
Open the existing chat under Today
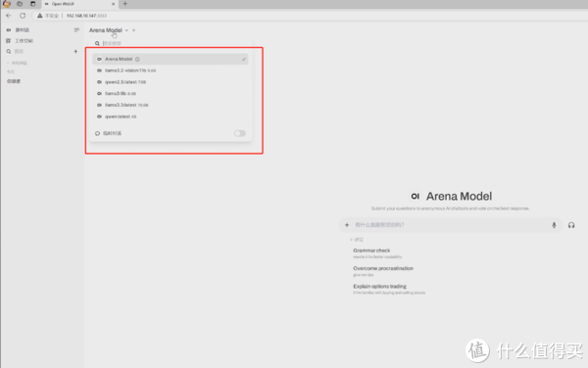tap(14, 81)
